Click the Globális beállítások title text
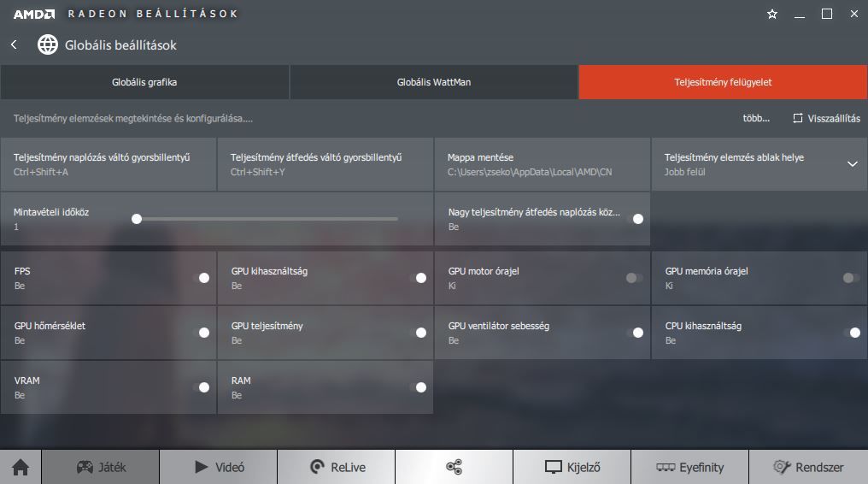The height and width of the screenshot is (484, 868). click(120, 44)
